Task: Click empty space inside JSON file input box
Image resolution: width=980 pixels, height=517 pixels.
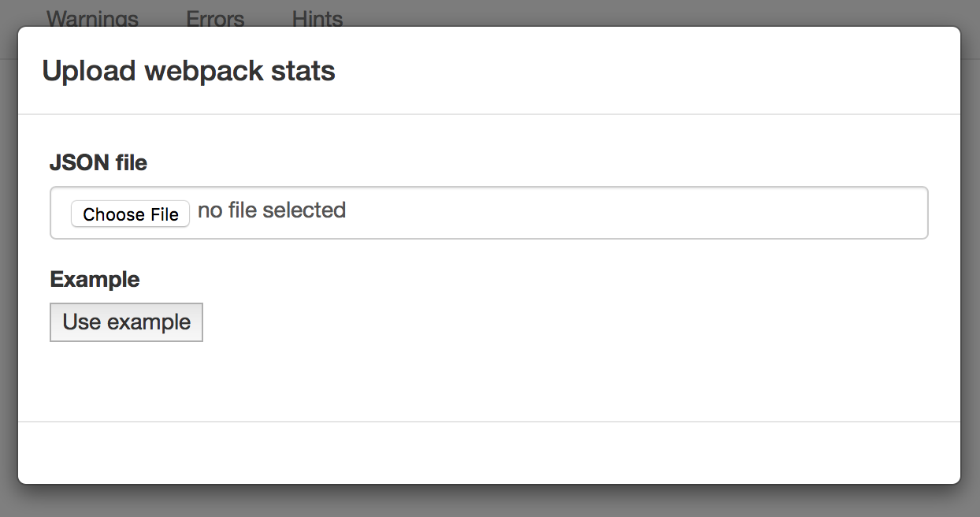Action: tap(630, 213)
